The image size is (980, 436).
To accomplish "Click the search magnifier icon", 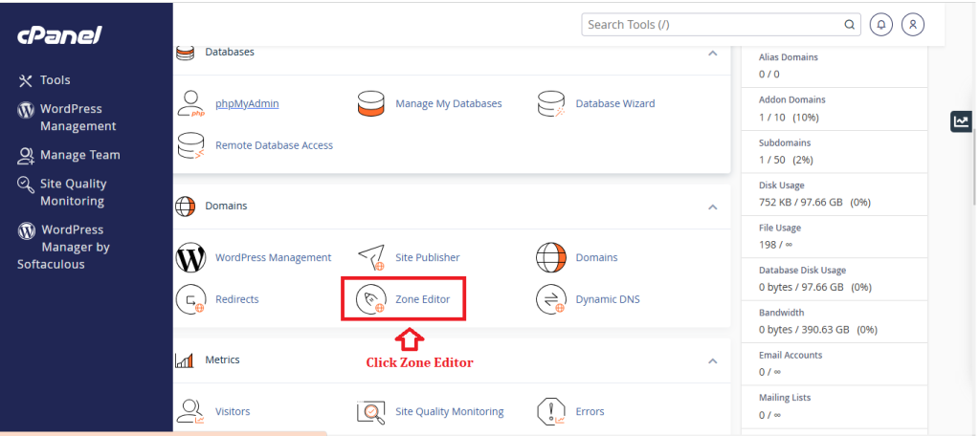I will [850, 25].
